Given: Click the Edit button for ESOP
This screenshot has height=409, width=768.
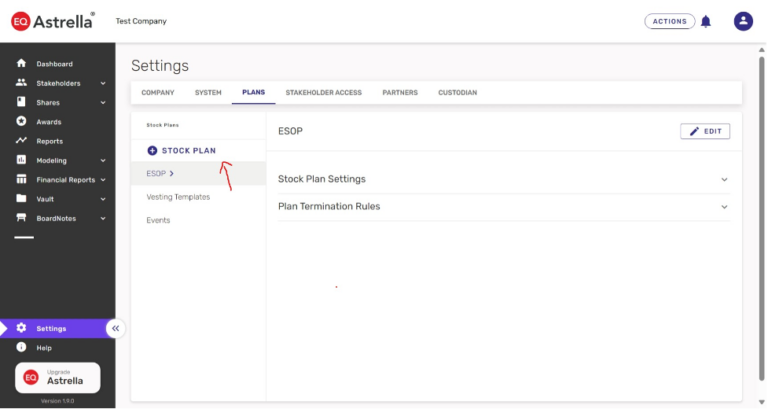Looking at the screenshot, I should pos(705,131).
